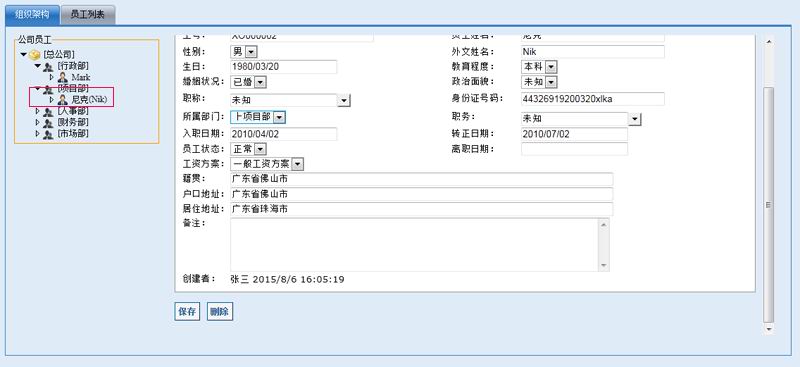Select the Mark employee avatar icon
This screenshot has height=367, width=800.
coord(63,78)
